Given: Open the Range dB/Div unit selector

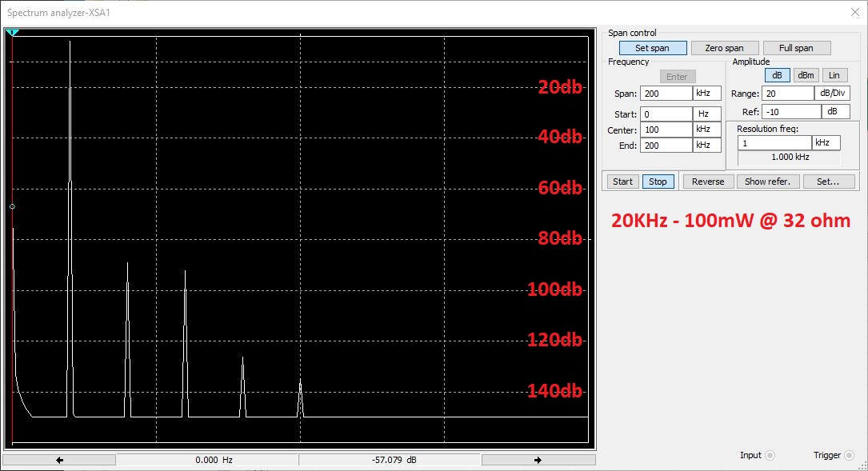Looking at the screenshot, I should [832, 94].
